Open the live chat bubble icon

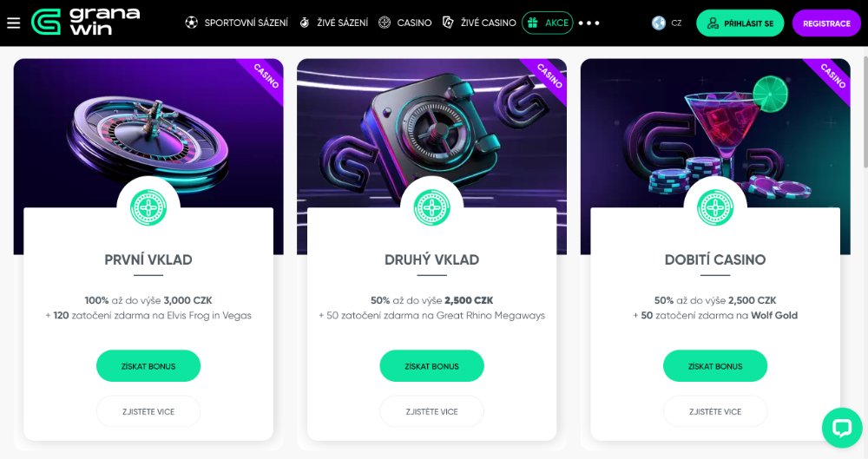(842, 428)
